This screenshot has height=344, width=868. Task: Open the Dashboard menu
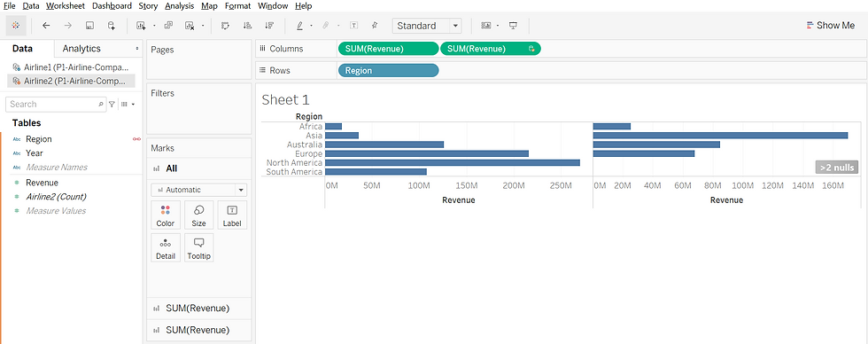[x=112, y=6]
